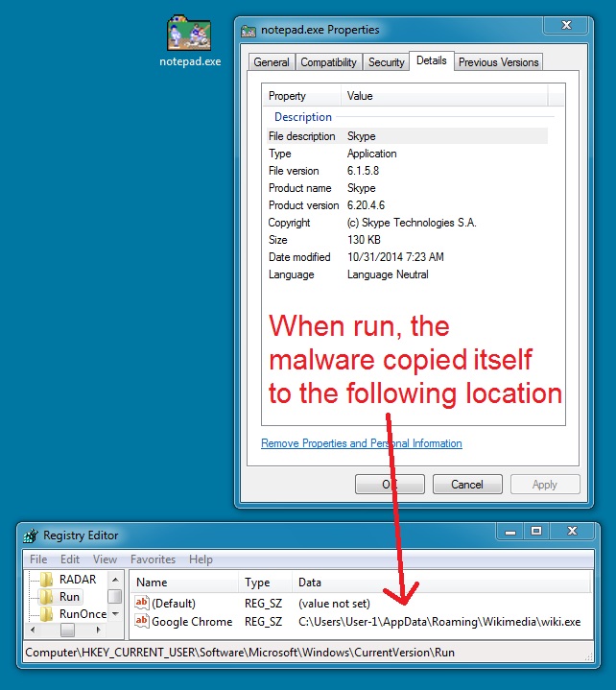
Task: Close the notepad.exe Properties dialog
Action: (x=566, y=25)
